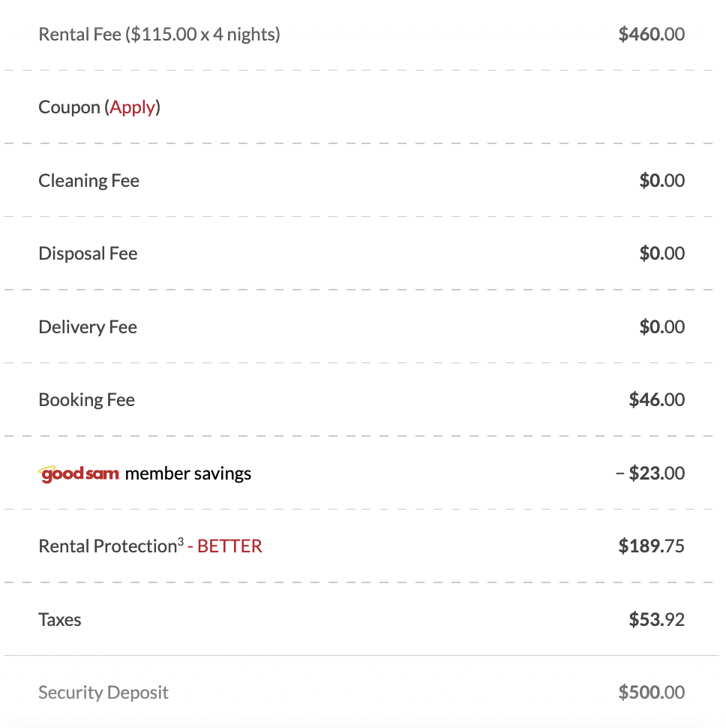Image resolution: width=726 pixels, height=728 pixels.
Task: Click the Delivery Fee $0.00 amount
Action: (x=662, y=327)
